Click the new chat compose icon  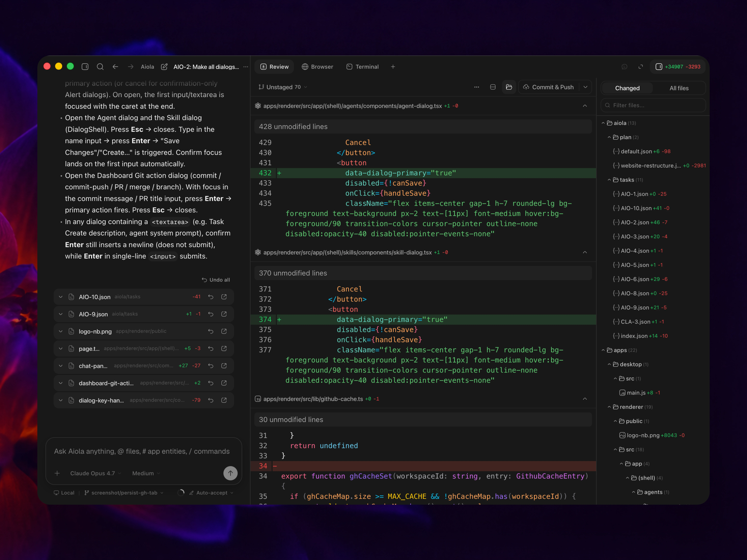164,67
